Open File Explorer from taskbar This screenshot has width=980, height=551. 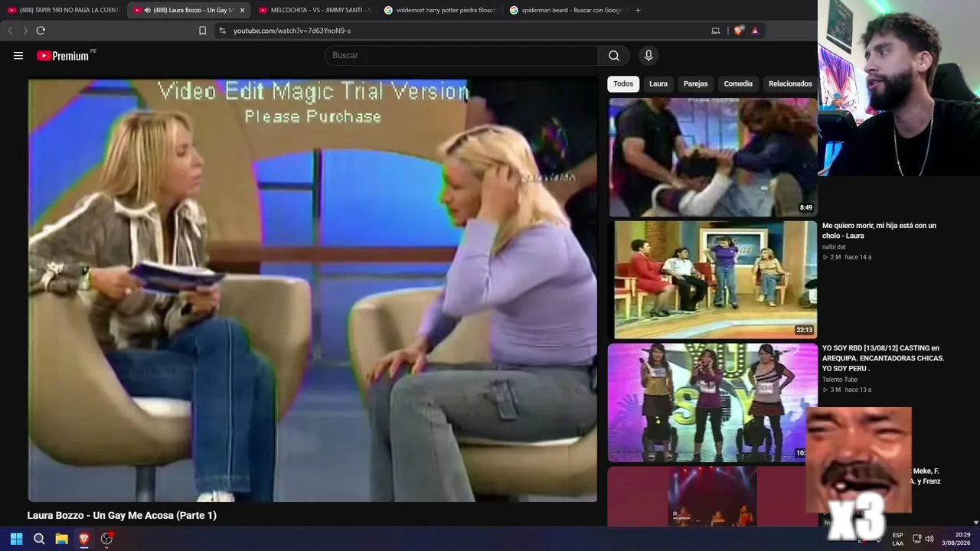61,539
